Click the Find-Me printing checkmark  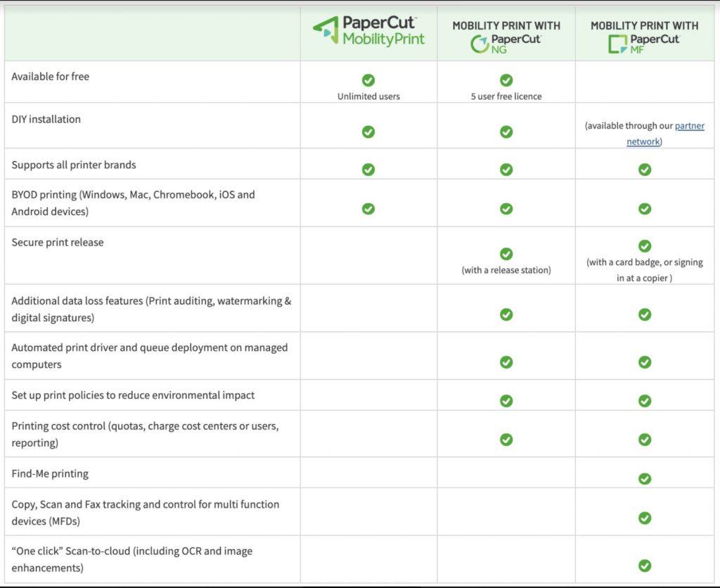645,479
